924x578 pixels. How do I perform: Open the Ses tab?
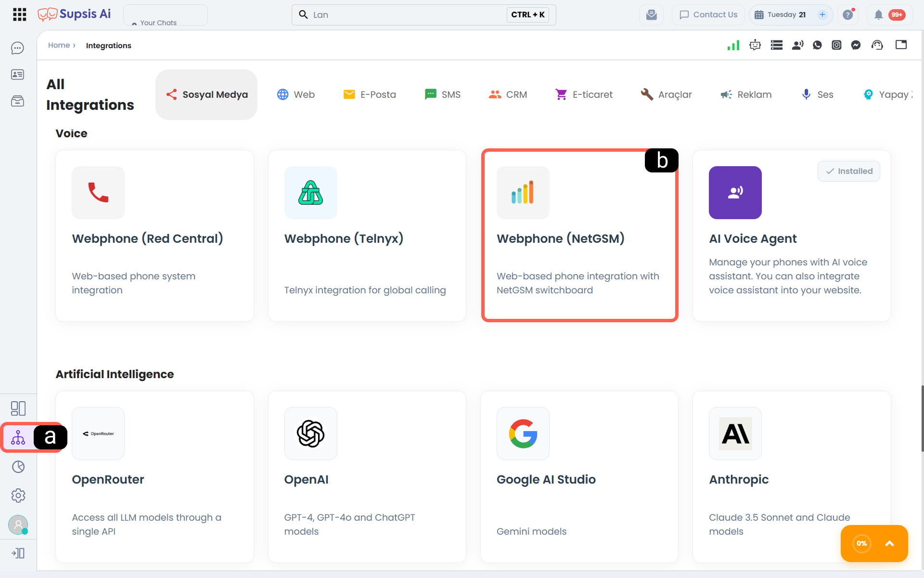(x=817, y=94)
